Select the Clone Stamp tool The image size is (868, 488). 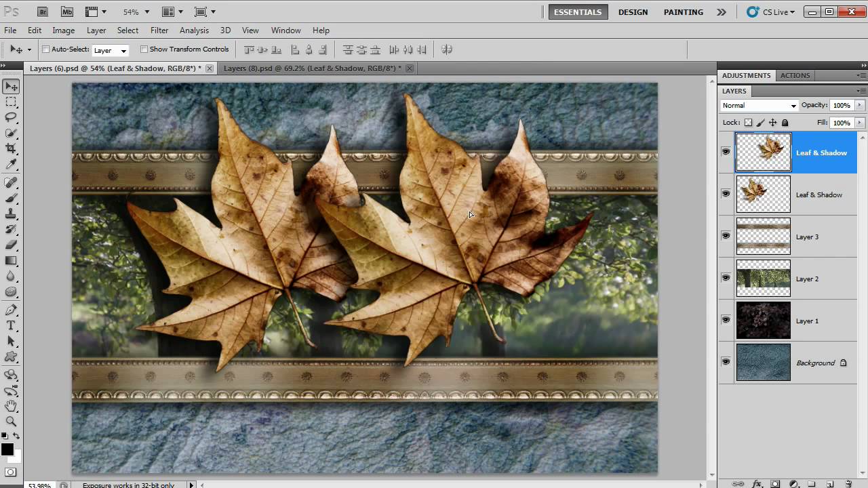tap(11, 214)
